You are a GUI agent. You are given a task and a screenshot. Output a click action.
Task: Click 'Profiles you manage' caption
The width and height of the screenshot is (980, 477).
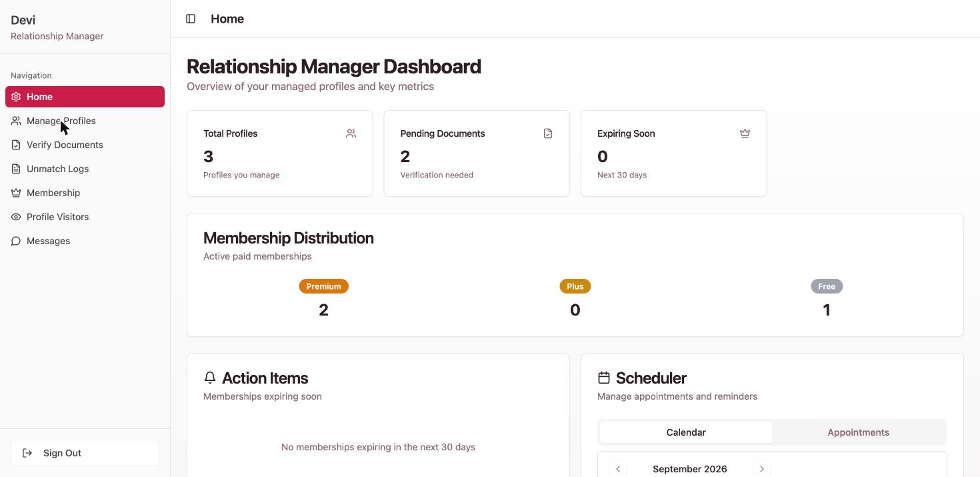click(x=241, y=175)
